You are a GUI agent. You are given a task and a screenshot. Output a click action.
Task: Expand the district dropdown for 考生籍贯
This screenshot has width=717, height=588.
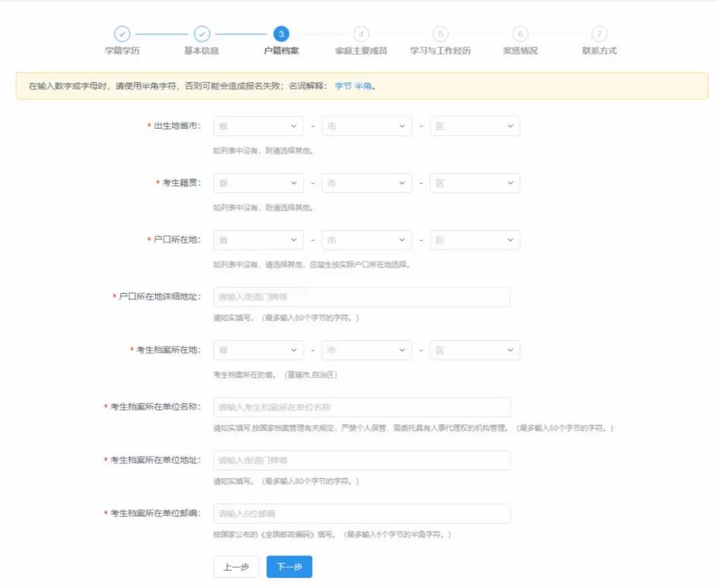475,183
